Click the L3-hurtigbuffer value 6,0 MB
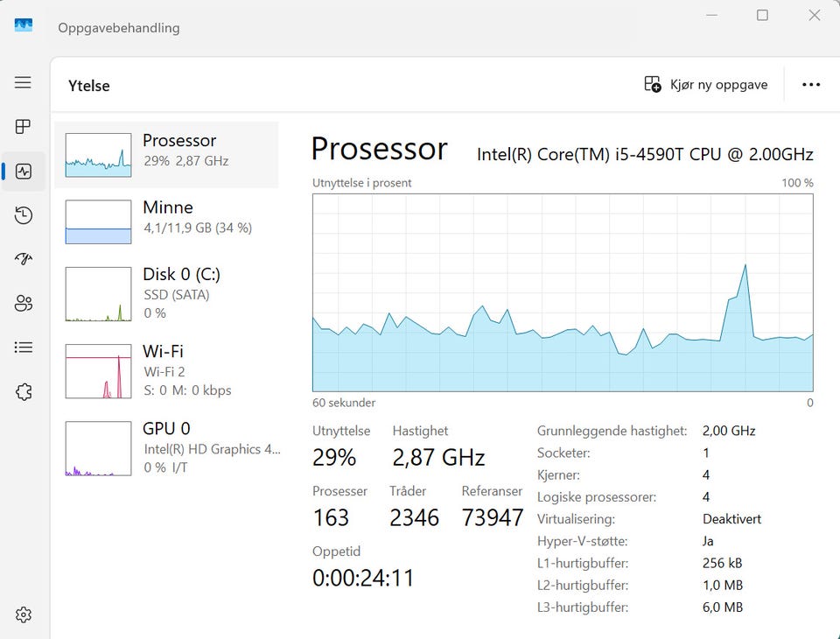The image size is (840, 639). [723, 607]
